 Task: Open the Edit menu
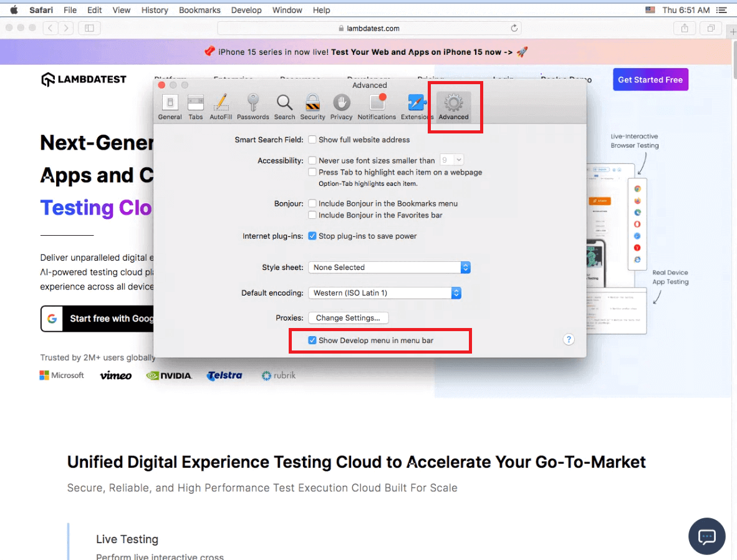[95, 10]
